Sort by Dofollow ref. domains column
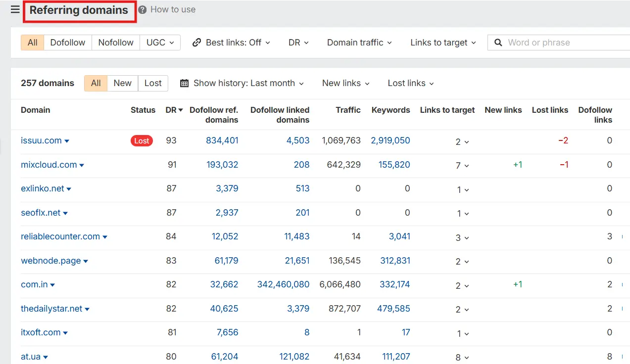This screenshot has width=630, height=364. pos(214,115)
